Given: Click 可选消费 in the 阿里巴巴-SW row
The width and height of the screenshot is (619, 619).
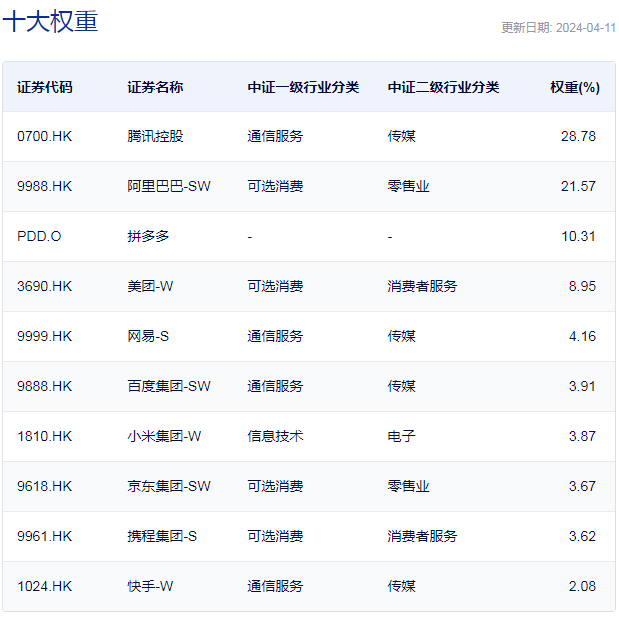Looking at the screenshot, I should [x=275, y=186].
